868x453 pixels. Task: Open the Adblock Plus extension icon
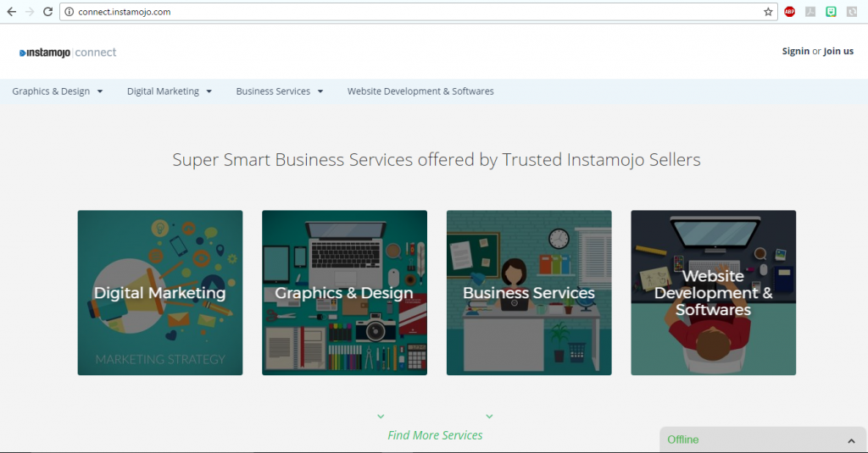789,12
